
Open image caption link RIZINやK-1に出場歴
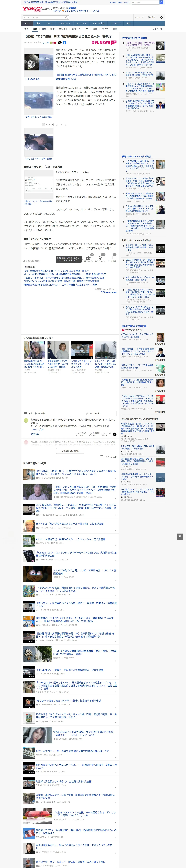point(86,77)
